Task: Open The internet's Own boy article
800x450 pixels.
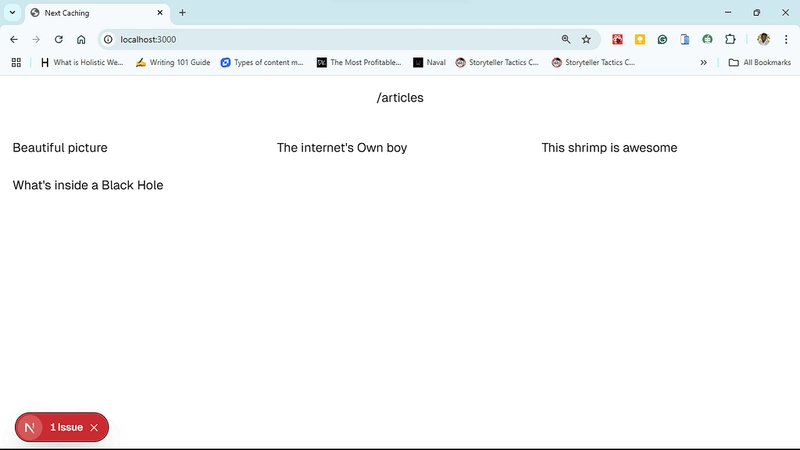Action: [342, 147]
